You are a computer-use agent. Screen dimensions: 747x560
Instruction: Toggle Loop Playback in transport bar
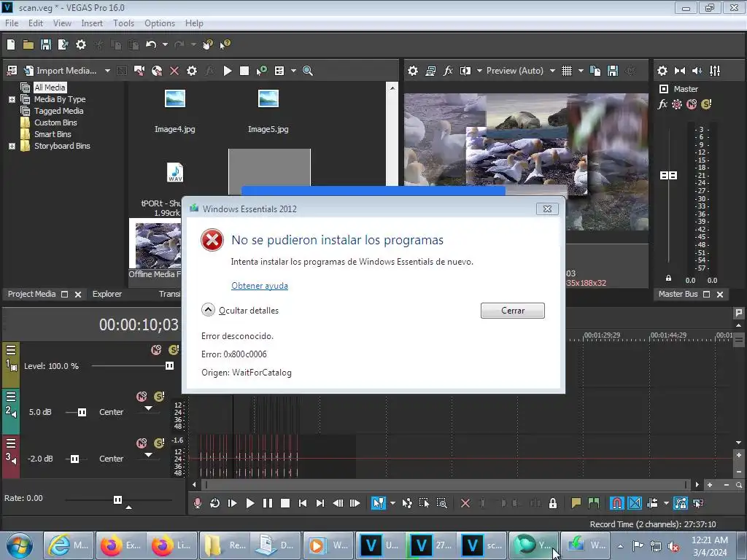[x=215, y=503]
